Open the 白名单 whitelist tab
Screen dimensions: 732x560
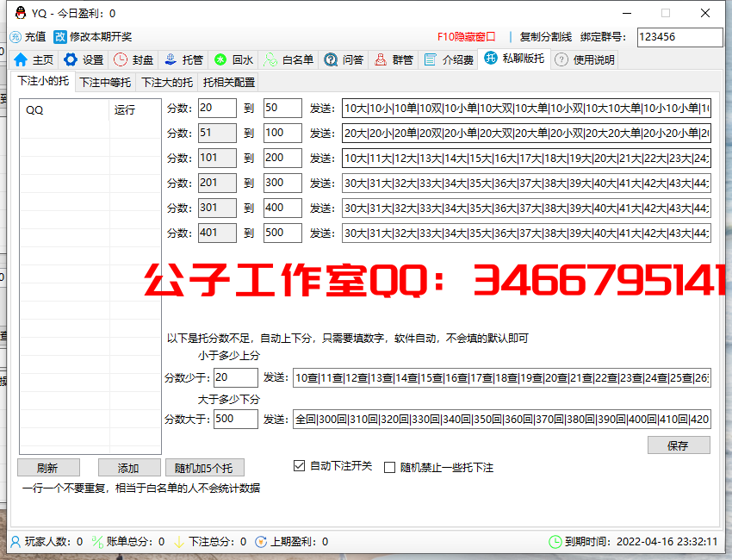(x=288, y=59)
